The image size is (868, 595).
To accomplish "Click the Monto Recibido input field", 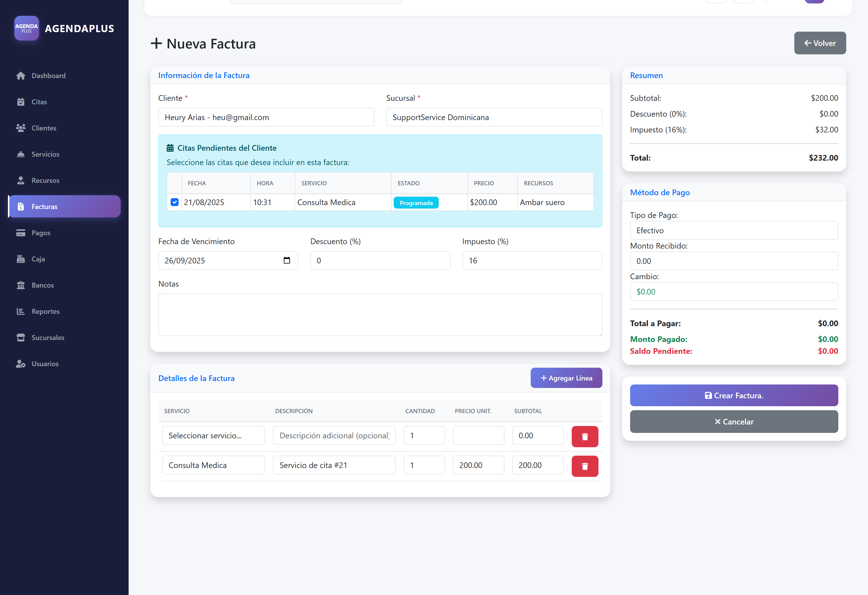I will (733, 261).
